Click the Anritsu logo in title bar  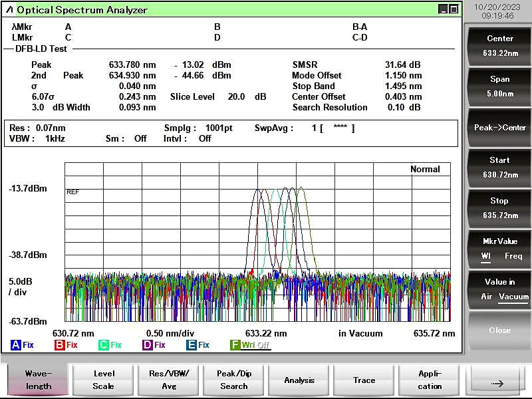9,10
